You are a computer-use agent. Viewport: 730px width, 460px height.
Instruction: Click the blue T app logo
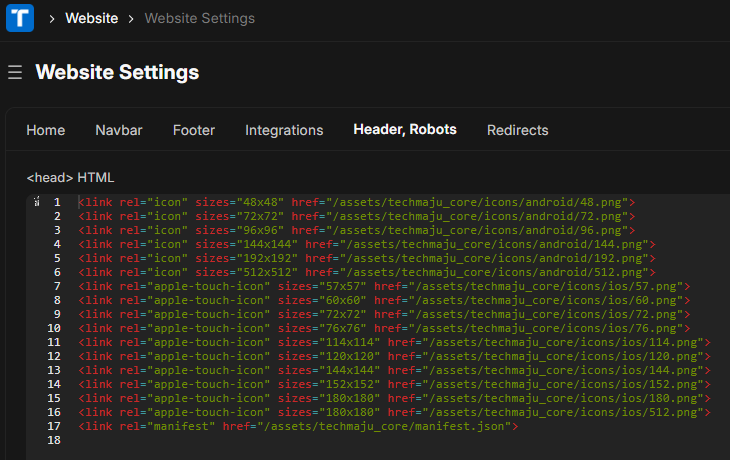20,18
